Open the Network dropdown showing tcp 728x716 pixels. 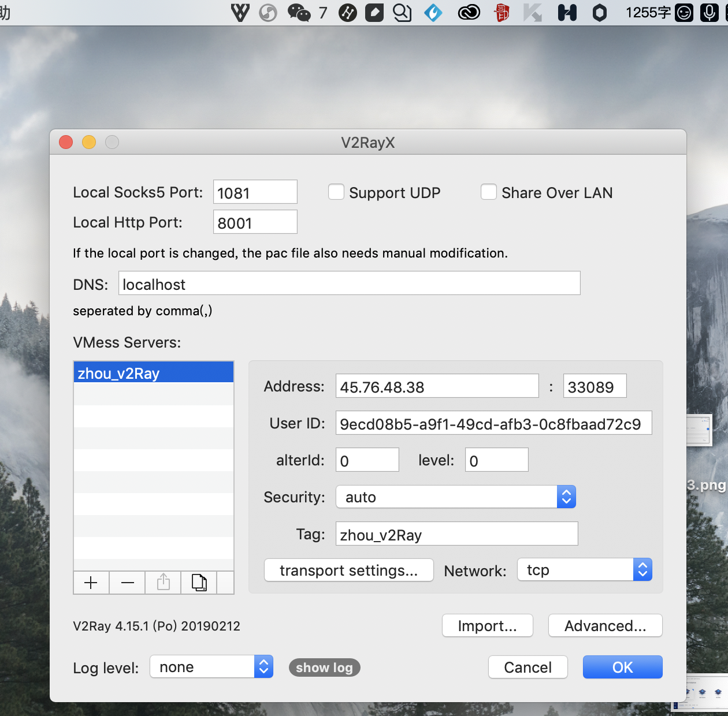[585, 570]
